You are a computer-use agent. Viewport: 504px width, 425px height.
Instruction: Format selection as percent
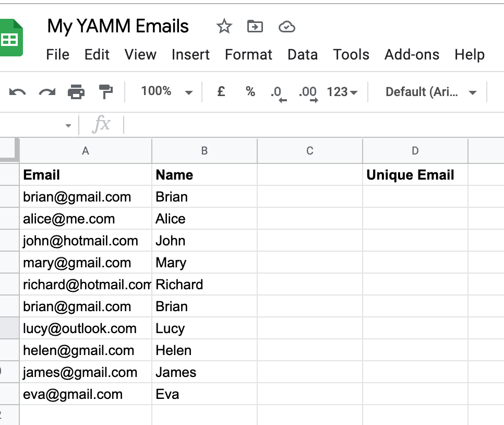249,92
